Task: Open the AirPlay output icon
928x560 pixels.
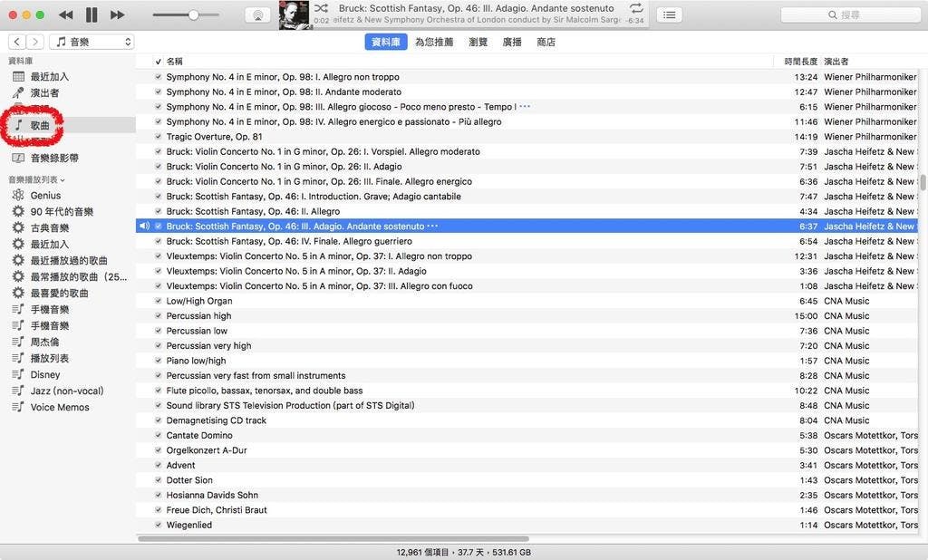Action: (257, 15)
